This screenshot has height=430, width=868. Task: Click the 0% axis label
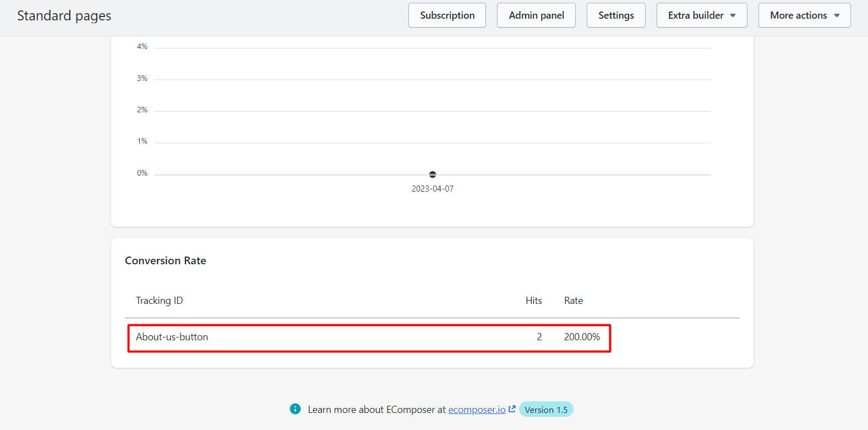click(x=142, y=173)
